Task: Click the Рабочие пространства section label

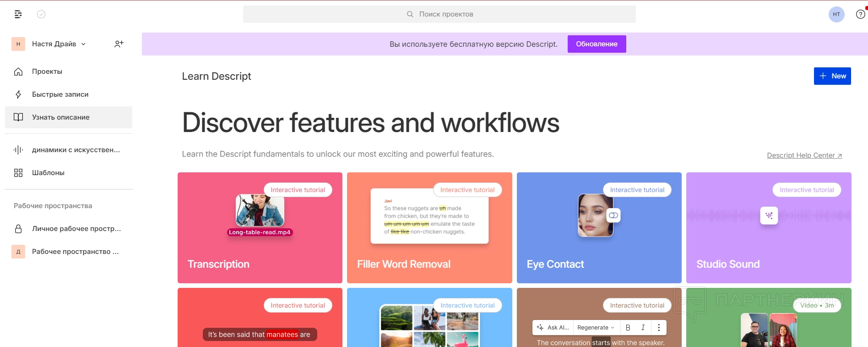Action: [x=53, y=206]
